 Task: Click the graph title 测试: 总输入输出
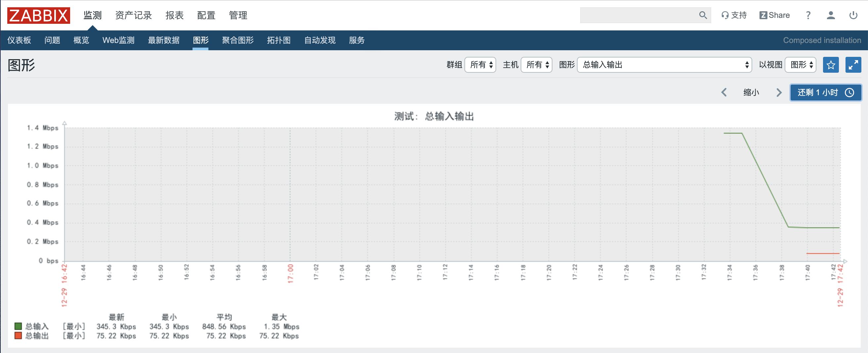(x=434, y=116)
